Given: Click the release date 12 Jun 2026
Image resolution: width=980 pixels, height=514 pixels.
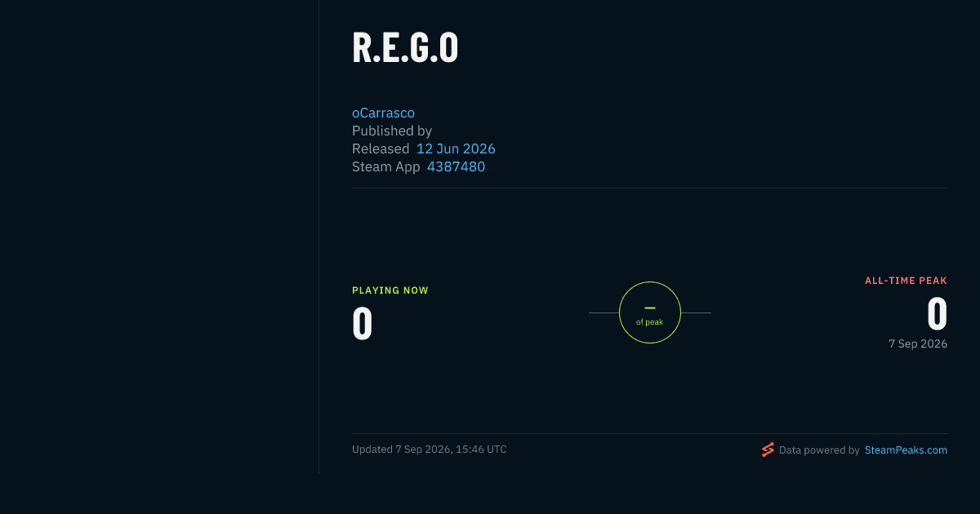Looking at the screenshot, I should (456, 148).
